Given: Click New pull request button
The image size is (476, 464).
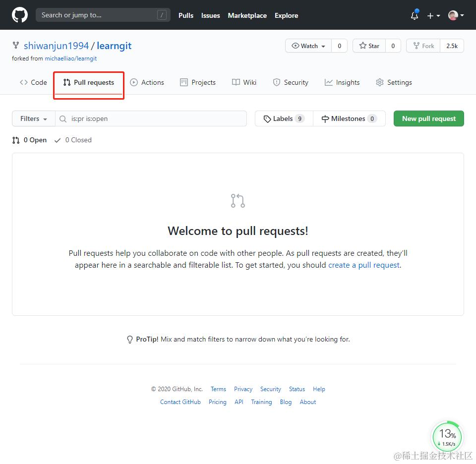Looking at the screenshot, I should pos(428,118).
